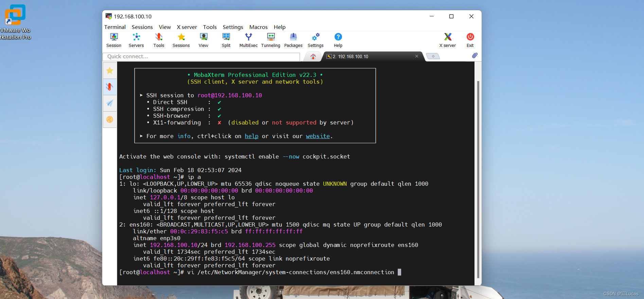
Task: Open the Packages toolbar icon
Action: tap(293, 40)
